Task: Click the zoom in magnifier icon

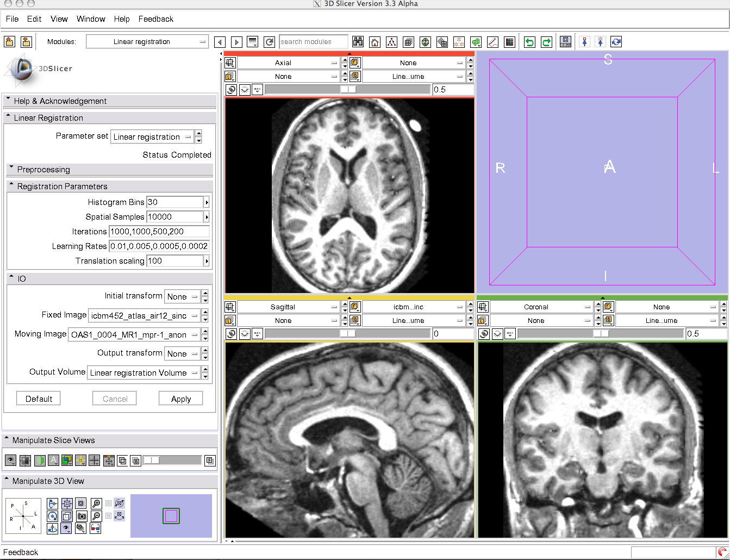Action: pos(96,503)
